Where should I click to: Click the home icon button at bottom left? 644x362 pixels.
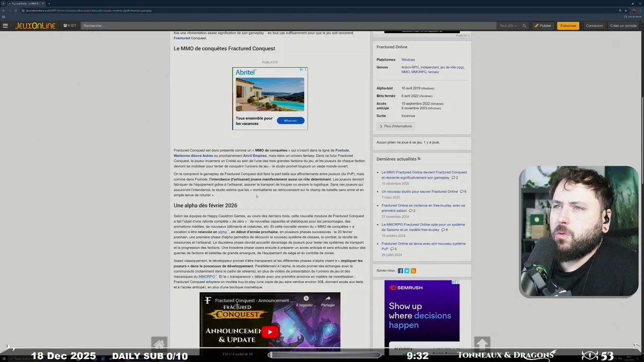[x=159, y=344]
